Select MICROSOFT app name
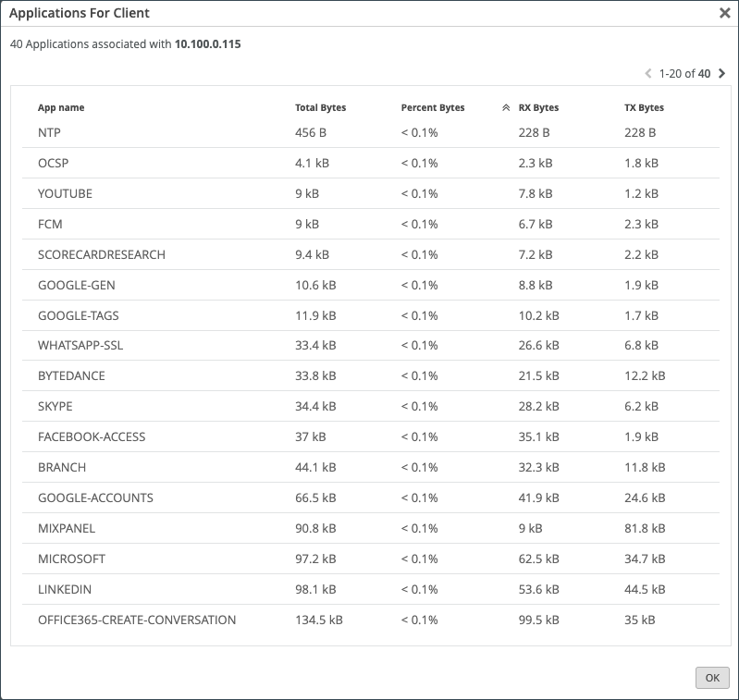This screenshot has width=739, height=700. (x=71, y=559)
